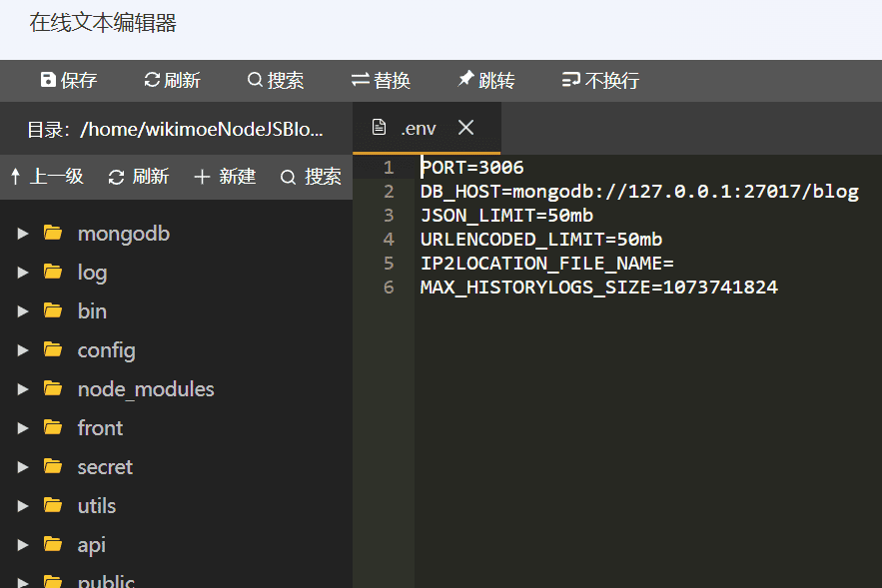Create a new file with 新建
Viewport: 882px width, 588px height.
point(225,177)
